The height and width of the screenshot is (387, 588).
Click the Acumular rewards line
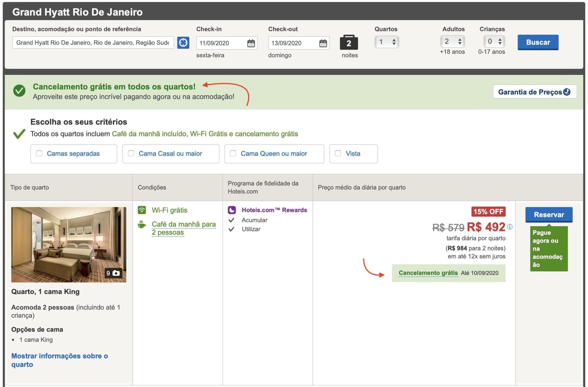coord(254,220)
